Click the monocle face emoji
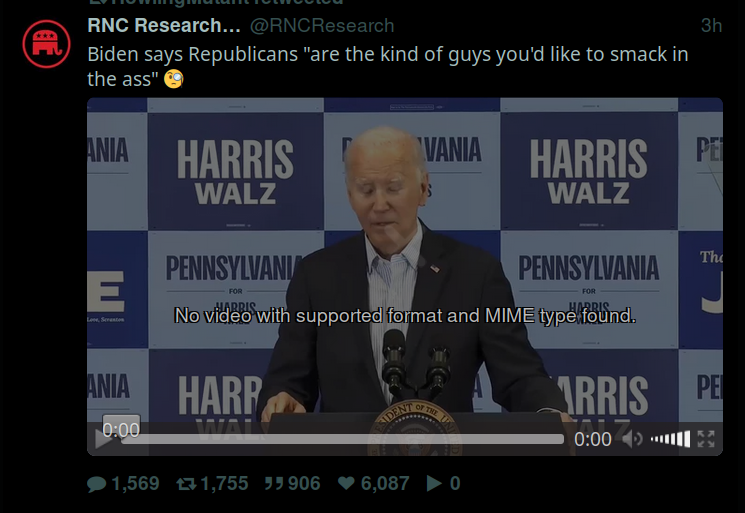 [173, 79]
